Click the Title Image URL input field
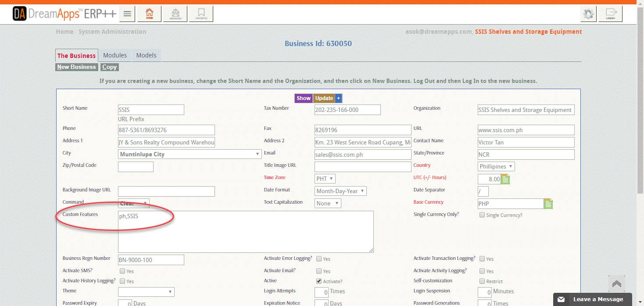This screenshot has height=306, width=644. (363, 167)
